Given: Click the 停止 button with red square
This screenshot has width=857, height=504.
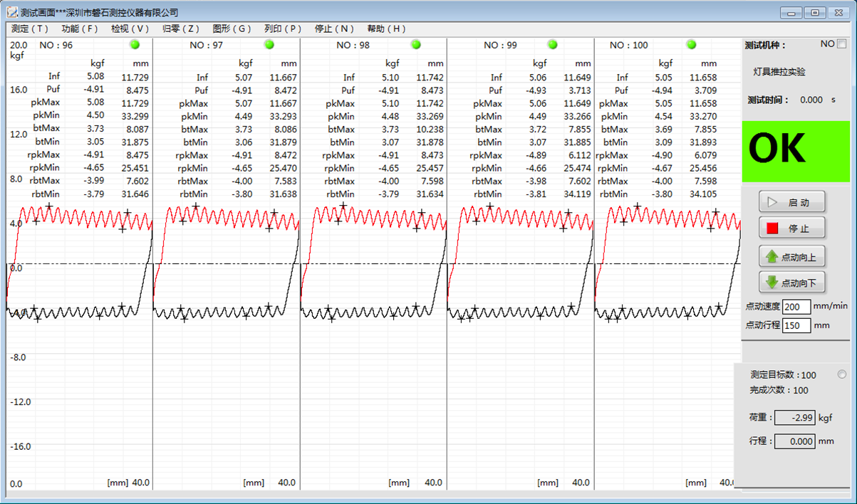Looking at the screenshot, I should [x=791, y=229].
